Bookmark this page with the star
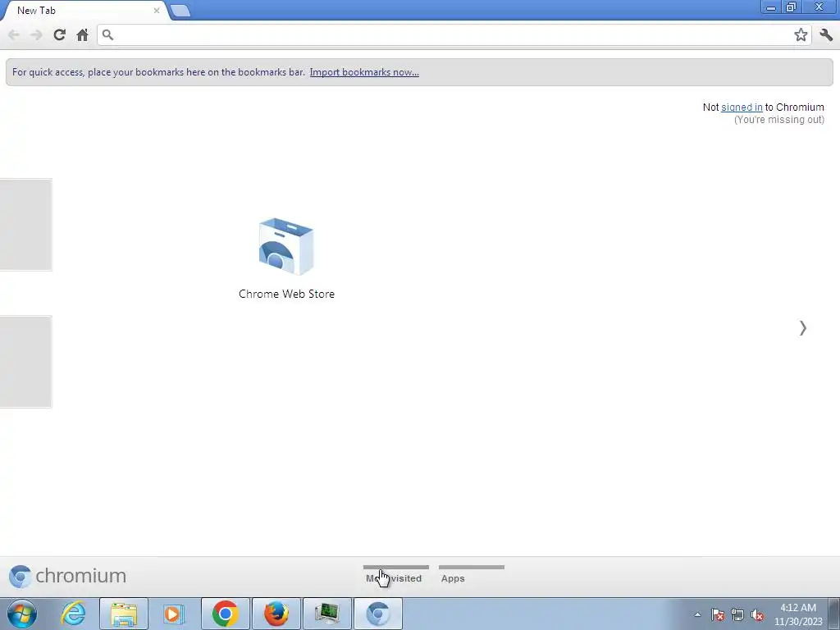 point(801,34)
